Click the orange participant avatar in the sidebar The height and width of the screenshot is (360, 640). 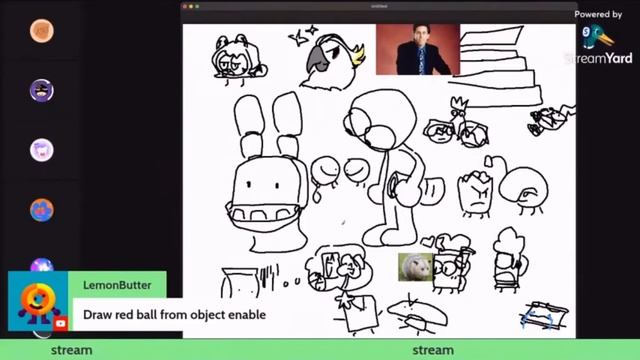42,31
